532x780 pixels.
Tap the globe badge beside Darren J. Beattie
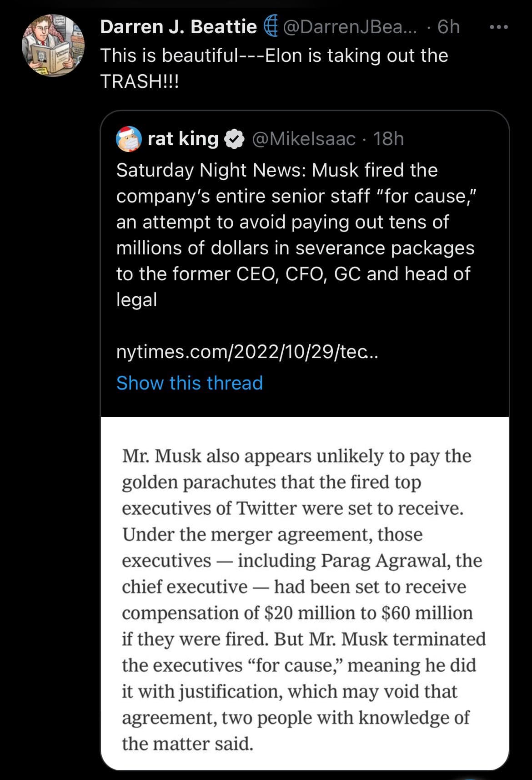271,26
